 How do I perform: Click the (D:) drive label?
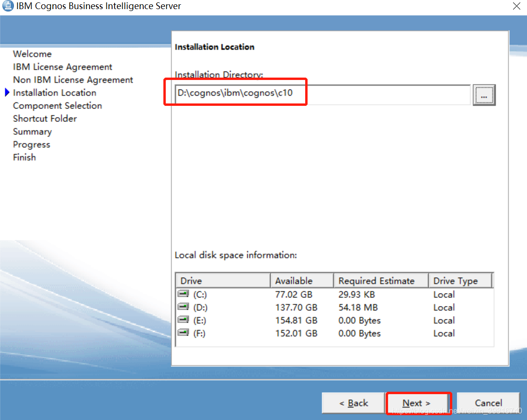click(200, 307)
